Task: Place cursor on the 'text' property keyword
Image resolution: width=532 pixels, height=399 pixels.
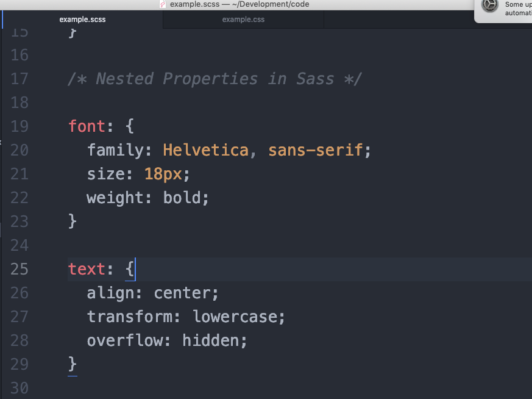Action: tap(87, 269)
